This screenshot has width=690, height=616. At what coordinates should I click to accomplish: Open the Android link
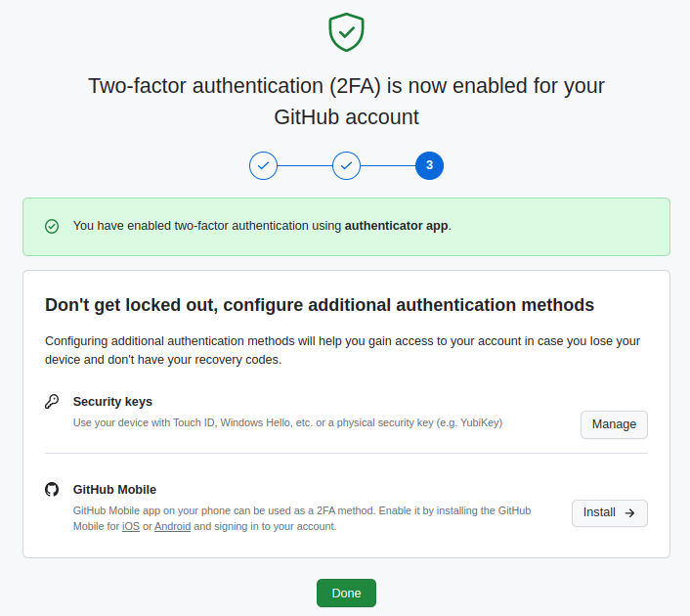(x=172, y=526)
